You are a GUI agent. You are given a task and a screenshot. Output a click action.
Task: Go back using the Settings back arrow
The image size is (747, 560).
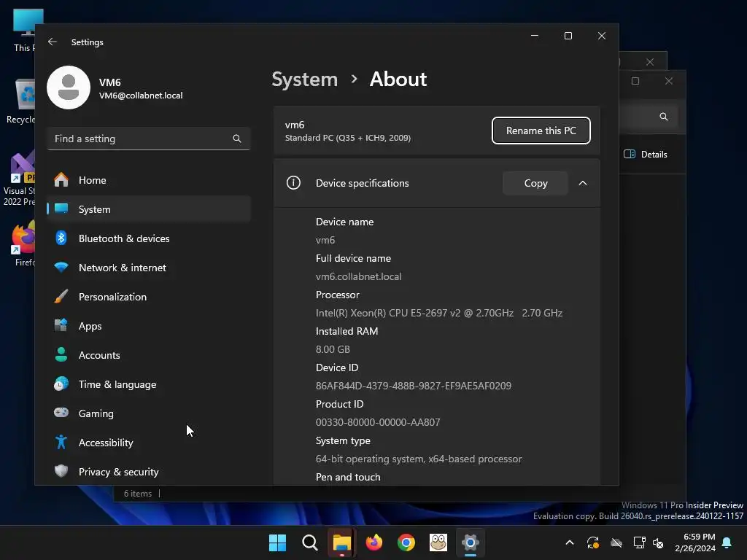(x=53, y=42)
